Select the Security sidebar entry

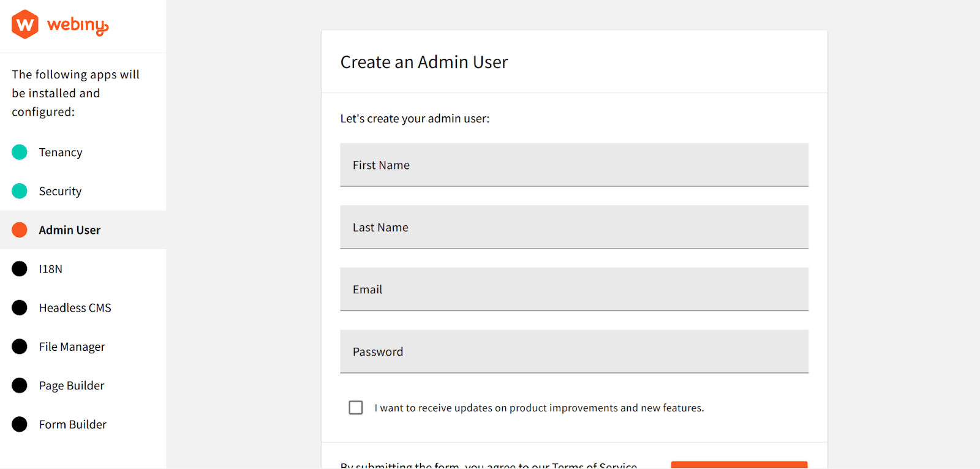[60, 191]
